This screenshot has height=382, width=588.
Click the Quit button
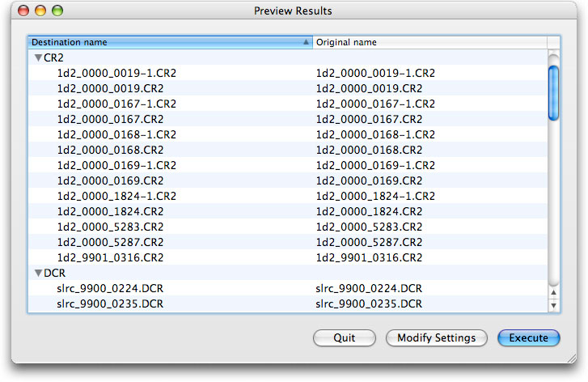(345, 337)
